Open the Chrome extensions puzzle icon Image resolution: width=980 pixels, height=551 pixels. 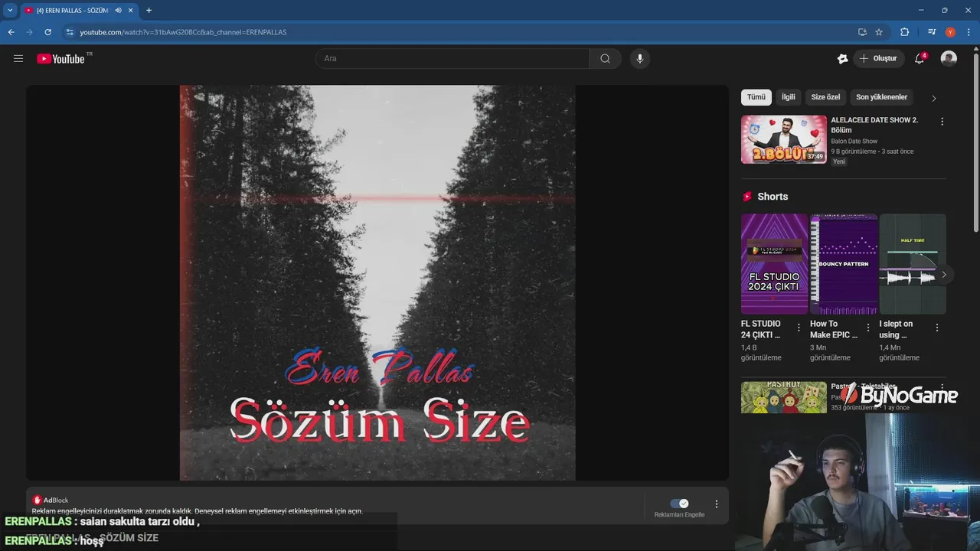point(904,32)
